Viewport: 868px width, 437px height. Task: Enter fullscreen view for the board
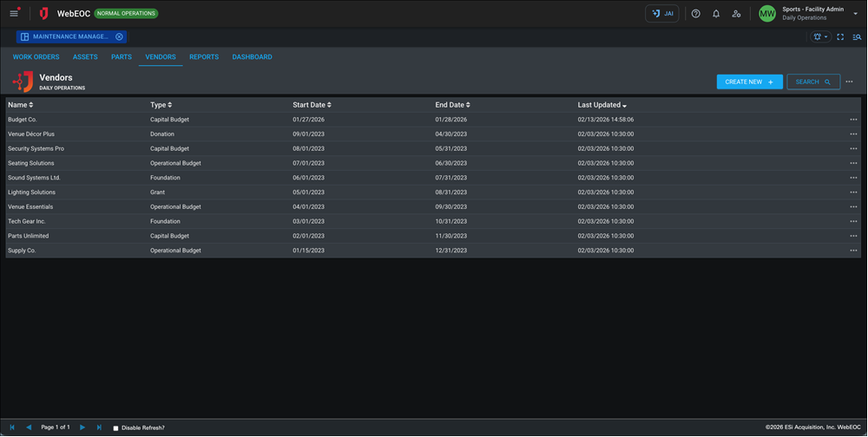[840, 37]
